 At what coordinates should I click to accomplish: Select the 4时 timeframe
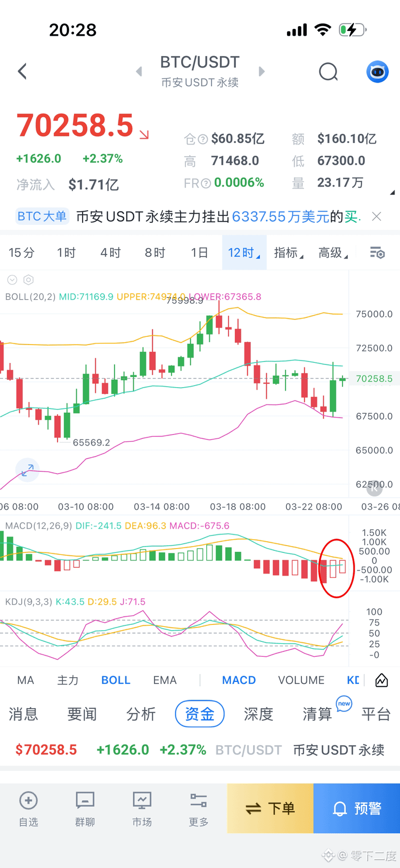click(x=111, y=253)
